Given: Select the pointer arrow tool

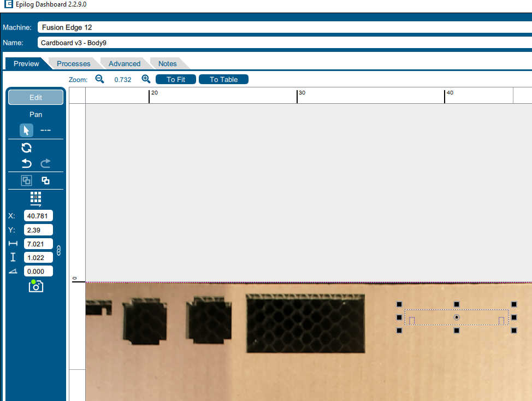Looking at the screenshot, I should click(x=26, y=131).
